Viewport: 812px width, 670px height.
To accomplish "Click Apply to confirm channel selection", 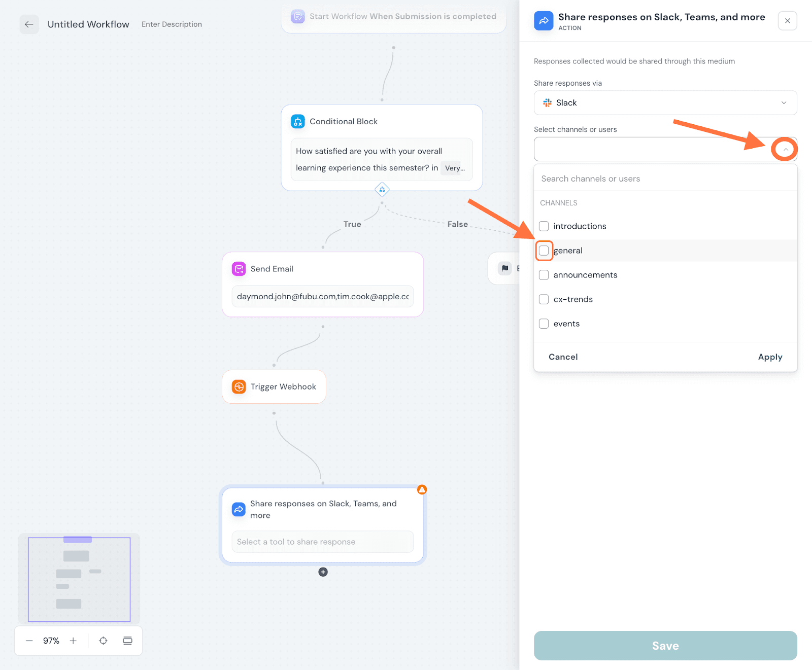I will point(769,357).
